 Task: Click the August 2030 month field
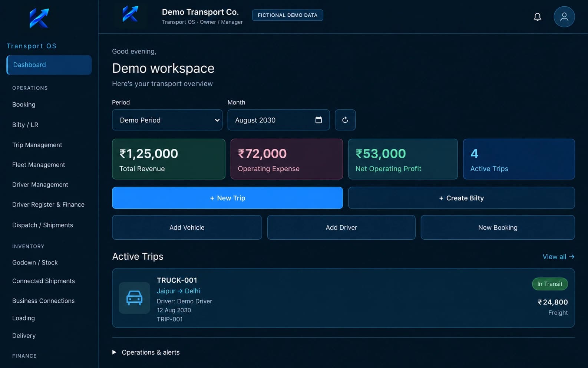tap(278, 120)
